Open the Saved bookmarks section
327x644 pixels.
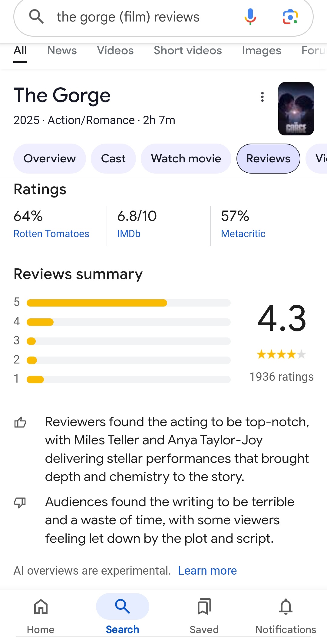pos(204,615)
